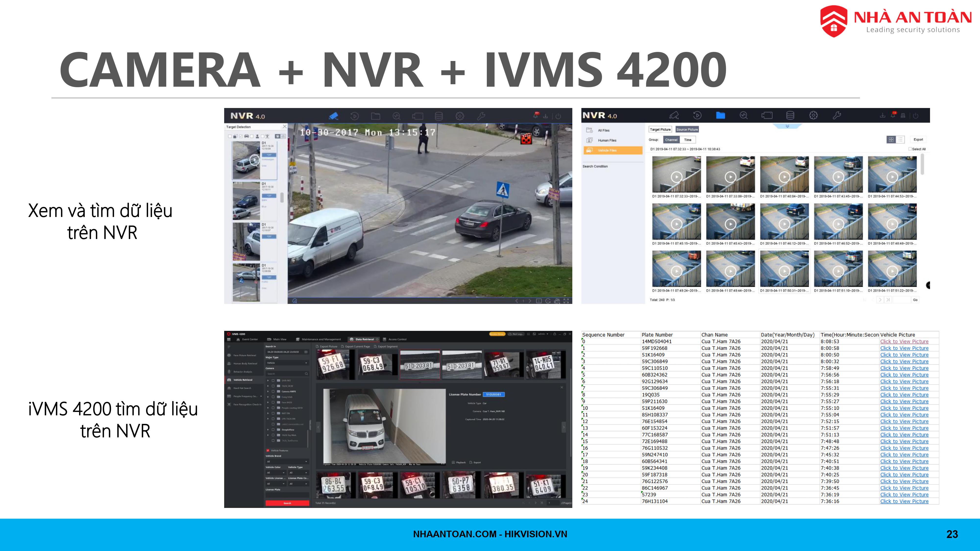The width and height of the screenshot is (980, 551).
Task: Check the Camera ANPR tree checkbox
Action: point(273,391)
